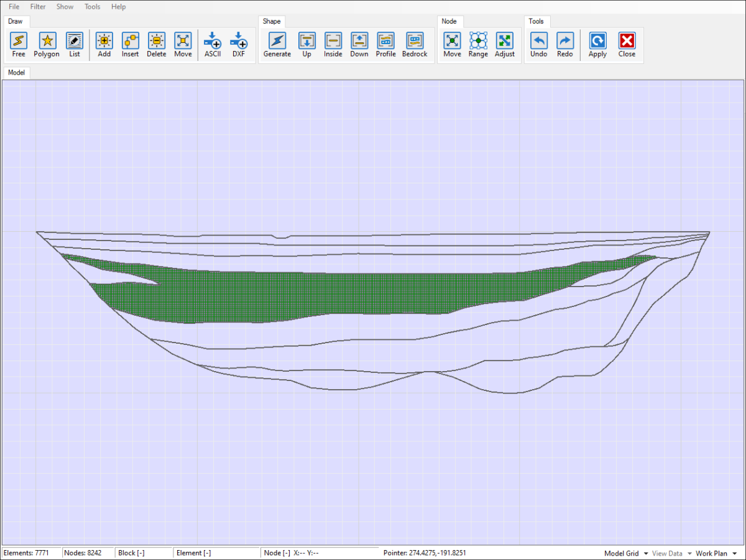Choose the Insert tool in Draw group
Image resolution: width=746 pixels, height=560 pixels.
[x=131, y=45]
